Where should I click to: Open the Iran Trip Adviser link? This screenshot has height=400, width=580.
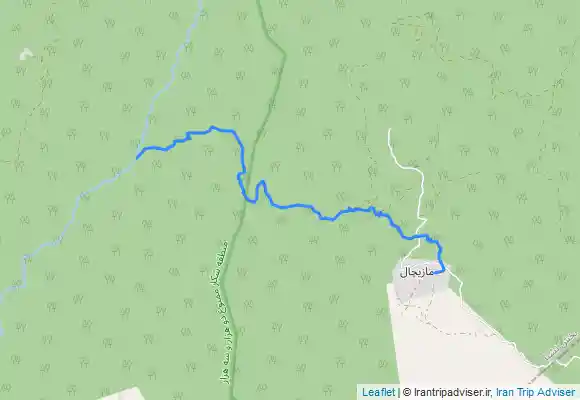(x=535, y=392)
